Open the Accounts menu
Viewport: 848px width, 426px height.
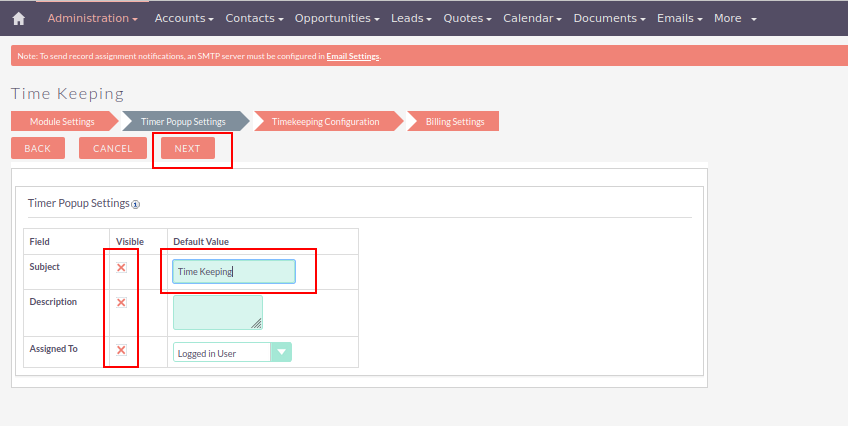click(184, 18)
